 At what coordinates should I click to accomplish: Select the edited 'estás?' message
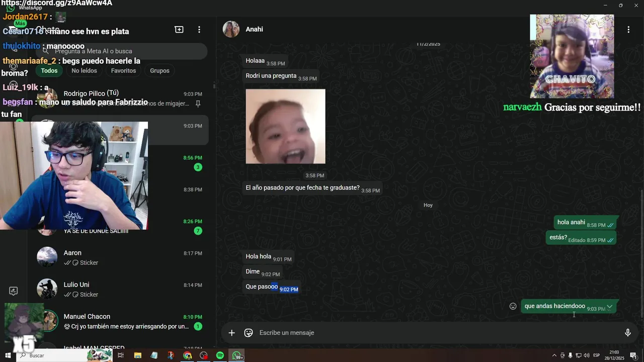click(581, 238)
